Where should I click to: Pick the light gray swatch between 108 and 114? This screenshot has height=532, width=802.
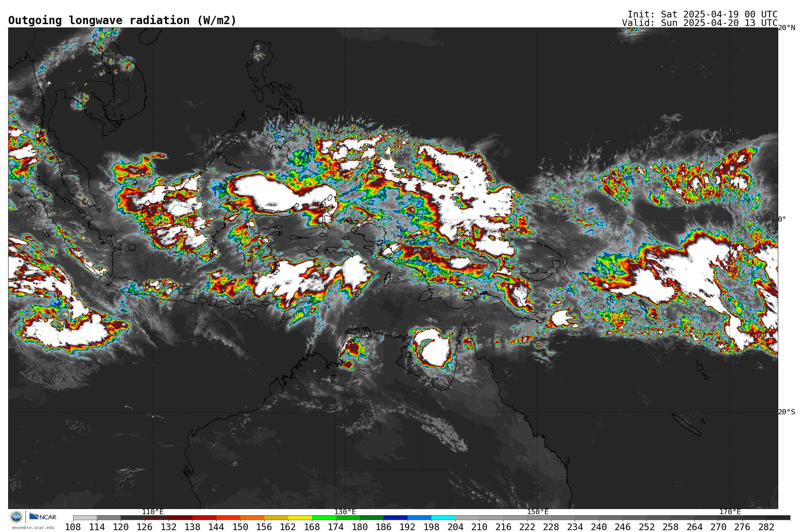pos(85,518)
